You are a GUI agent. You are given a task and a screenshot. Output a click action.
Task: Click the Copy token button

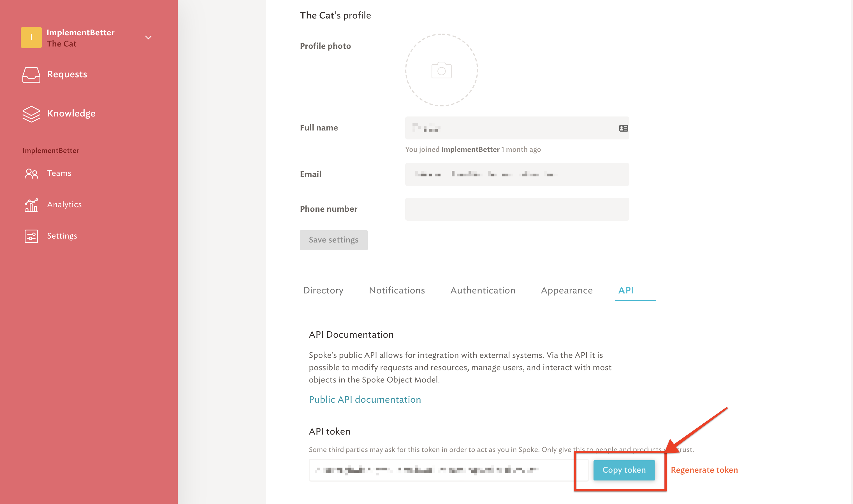(624, 470)
